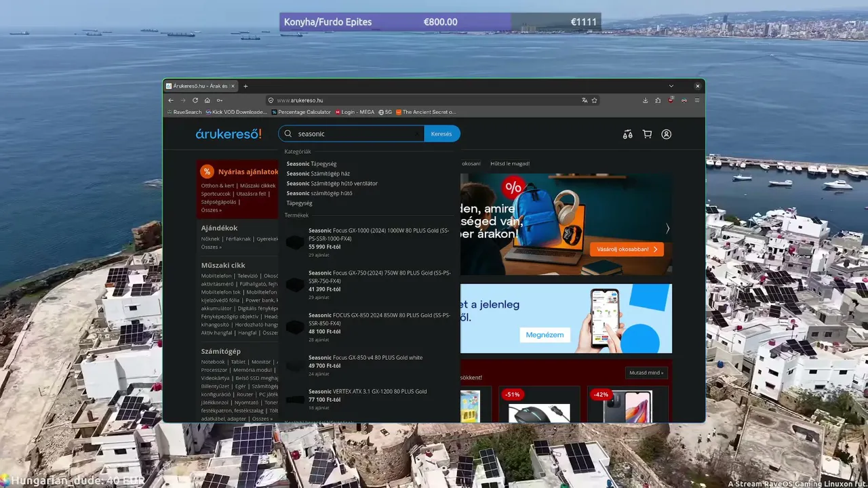Open a new browser tab
The image size is (868, 488).
pyautogui.click(x=245, y=86)
